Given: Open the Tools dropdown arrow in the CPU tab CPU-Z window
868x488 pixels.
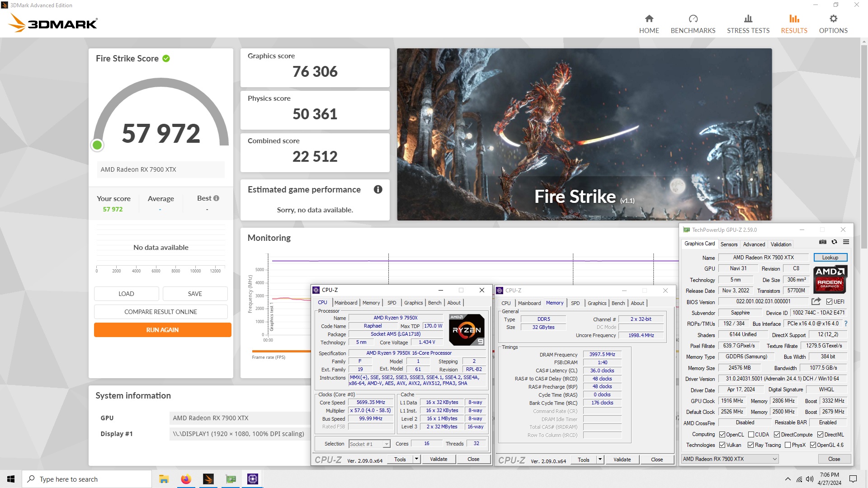Looking at the screenshot, I should pyautogui.click(x=416, y=460).
